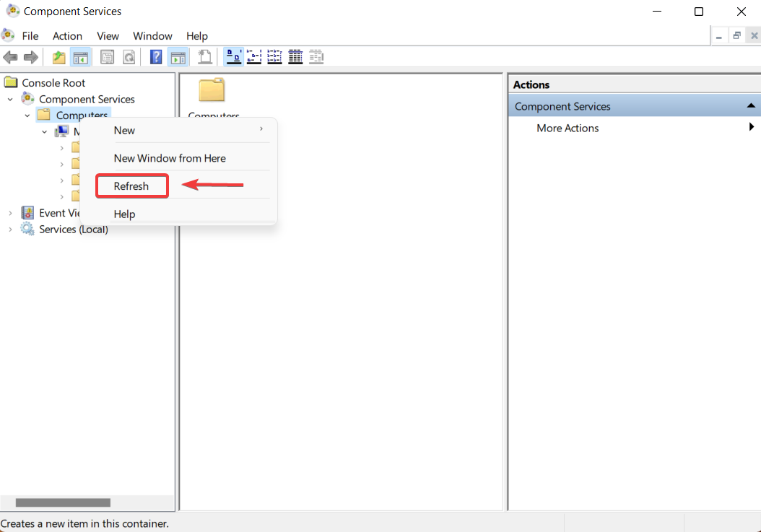Choose Refresh in the context menu
761x532 pixels.
(x=131, y=186)
